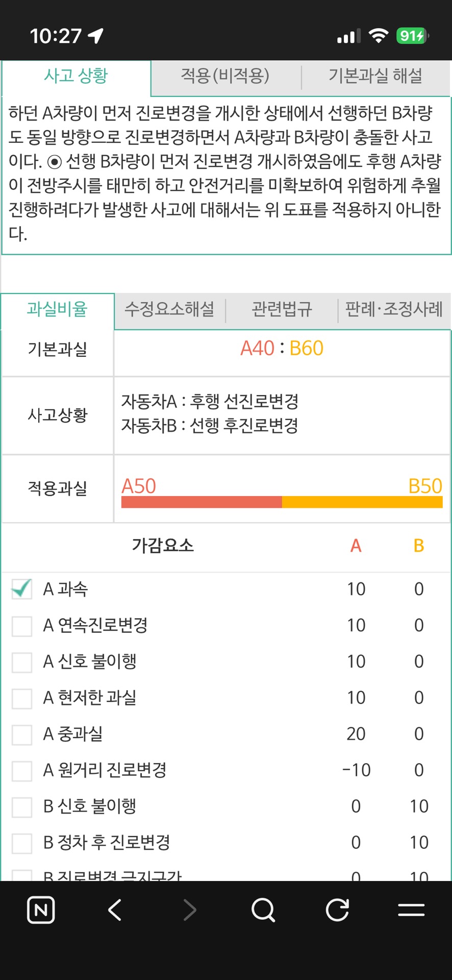452x980 pixels.
Task: Open the browser hamburger menu icon
Action: pos(411,910)
